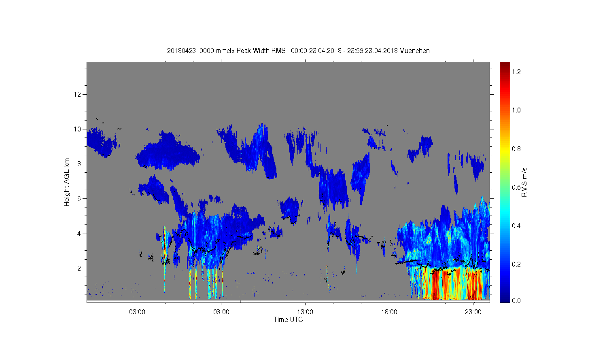Click the red high-RMS region near 21:00

pos(441,285)
